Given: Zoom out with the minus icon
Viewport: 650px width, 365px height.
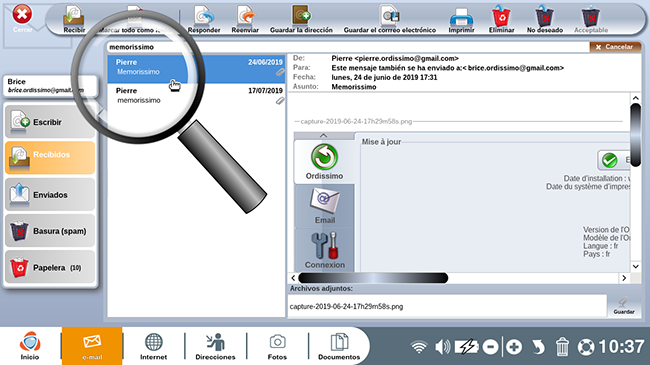Looking at the screenshot, I should (490, 347).
